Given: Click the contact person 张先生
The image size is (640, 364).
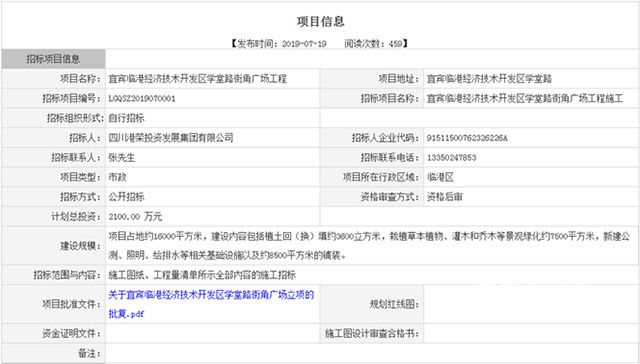Looking at the screenshot, I should [122, 157].
